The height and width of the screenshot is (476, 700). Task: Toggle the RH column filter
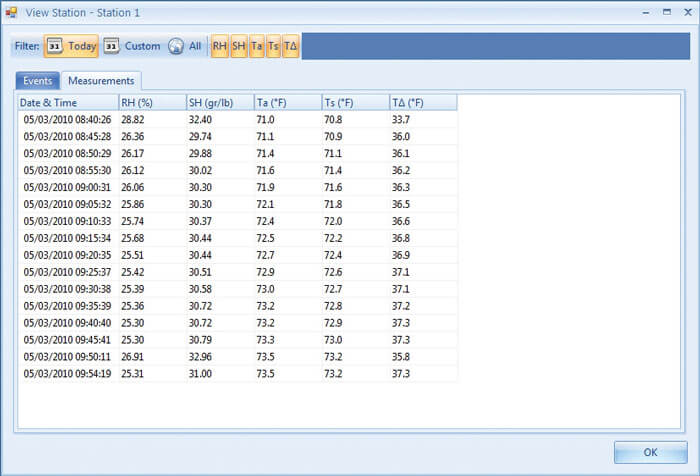[219, 46]
